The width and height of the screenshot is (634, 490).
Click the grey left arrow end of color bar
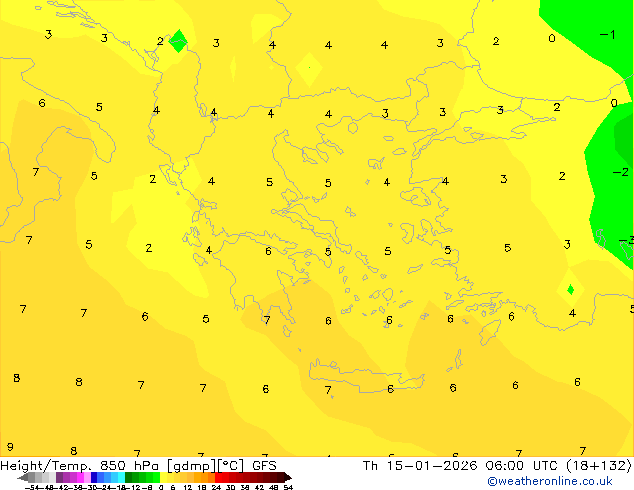tap(23, 477)
